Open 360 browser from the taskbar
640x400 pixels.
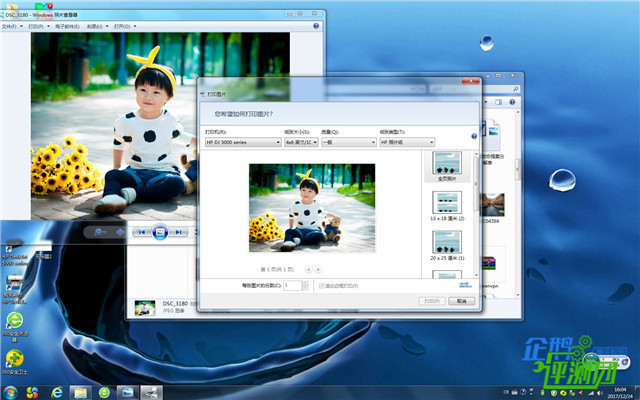click(104, 393)
